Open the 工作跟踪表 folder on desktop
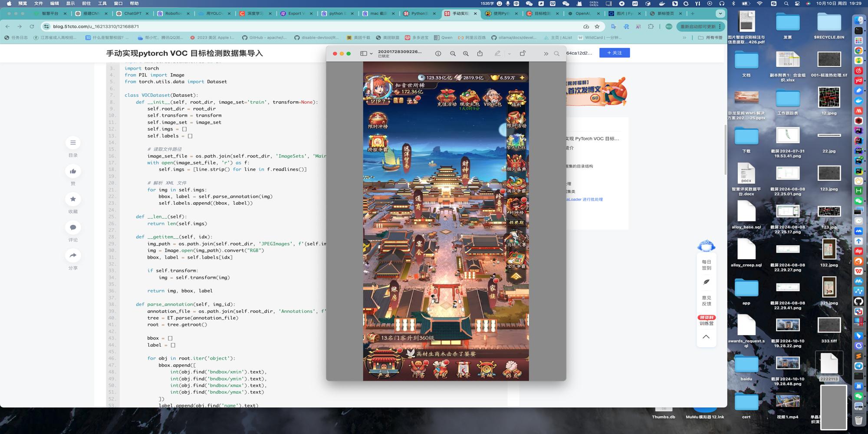This screenshot has height=434, width=868. pos(787,102)
